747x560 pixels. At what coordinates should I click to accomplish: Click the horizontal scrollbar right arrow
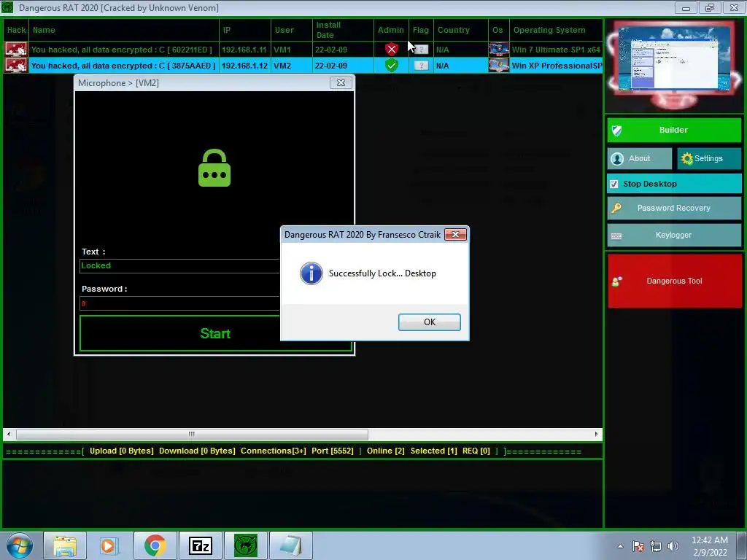(597, 434)
